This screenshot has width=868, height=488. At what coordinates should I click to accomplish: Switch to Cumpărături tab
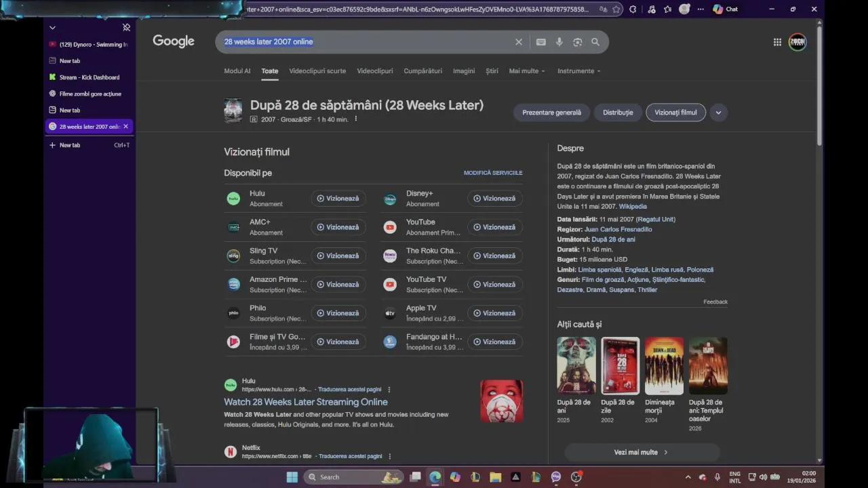coord(422,71)
